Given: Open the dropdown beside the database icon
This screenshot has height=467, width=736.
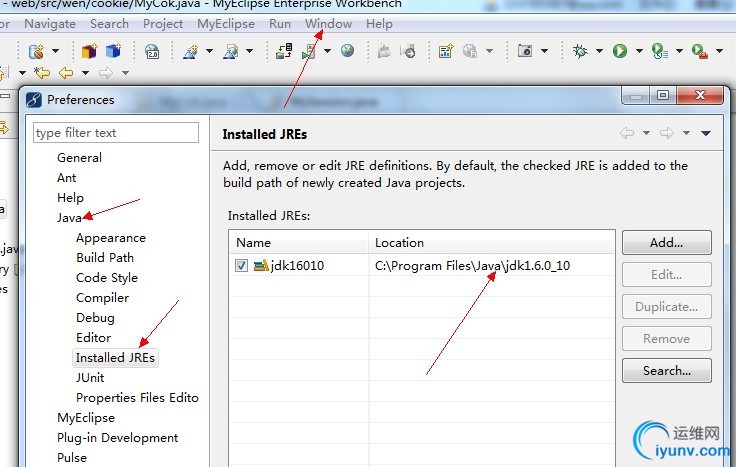Looking at the screenshot, I should pyautogui.click(x=55, y=51).
